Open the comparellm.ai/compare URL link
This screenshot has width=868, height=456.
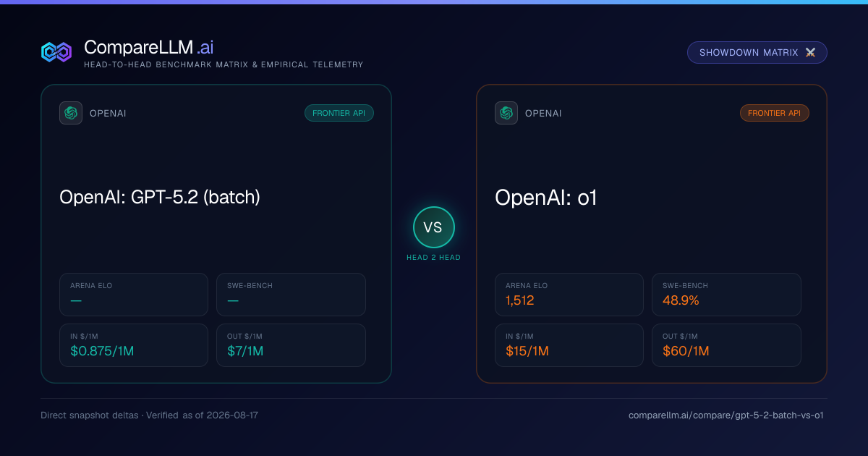[x=726, y=415]
